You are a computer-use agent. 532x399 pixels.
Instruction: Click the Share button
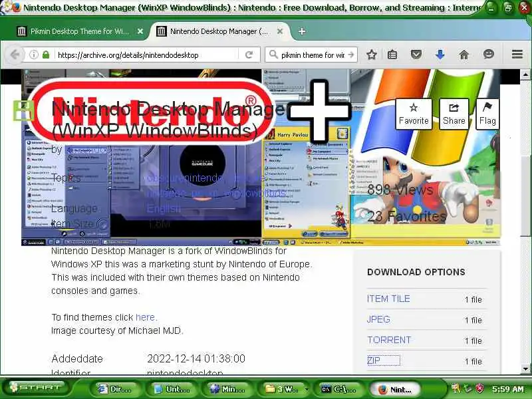pos(454,114)
